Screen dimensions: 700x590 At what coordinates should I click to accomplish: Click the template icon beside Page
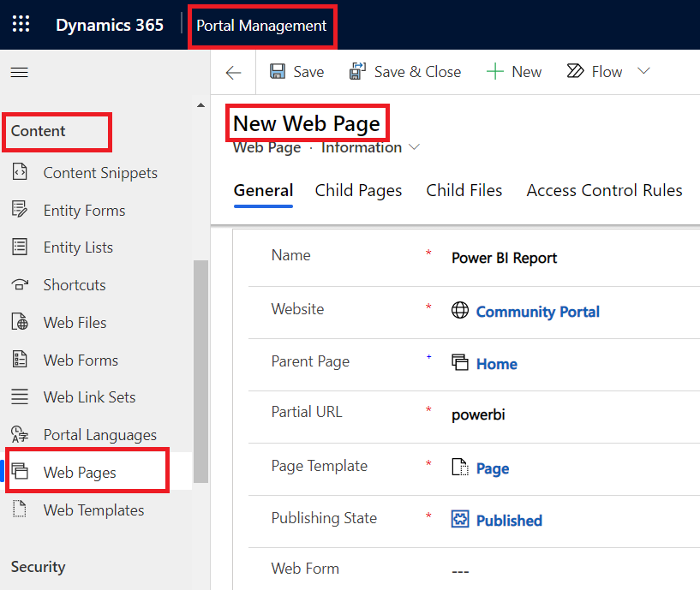point(460,468)
